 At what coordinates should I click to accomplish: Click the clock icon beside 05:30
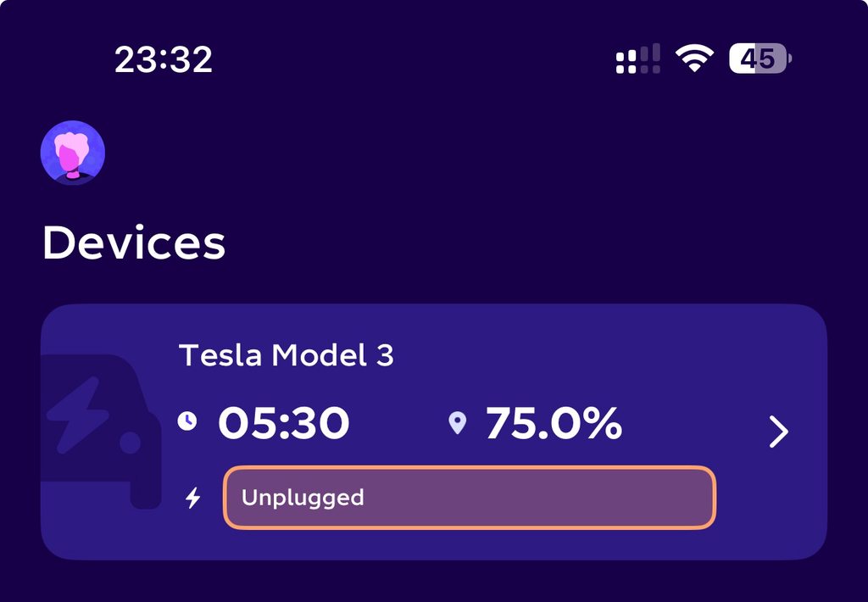pyautogui.click(x=187, y=421)
